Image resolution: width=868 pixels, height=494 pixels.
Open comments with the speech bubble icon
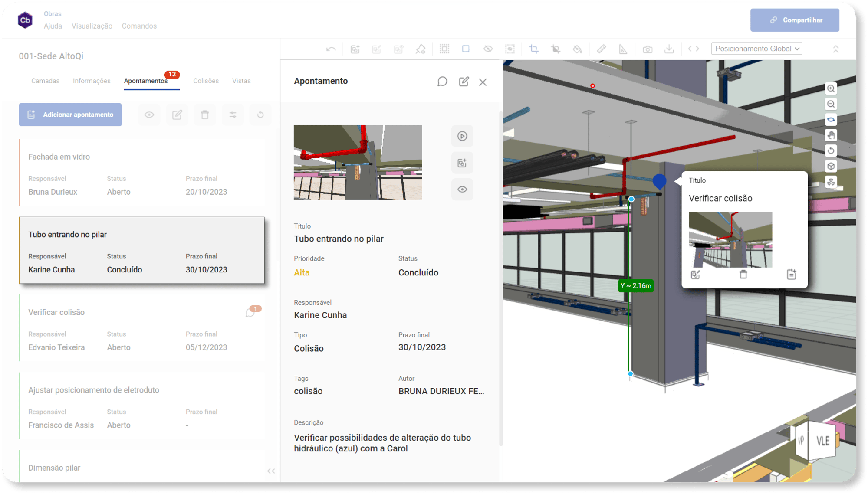point(442,82)
